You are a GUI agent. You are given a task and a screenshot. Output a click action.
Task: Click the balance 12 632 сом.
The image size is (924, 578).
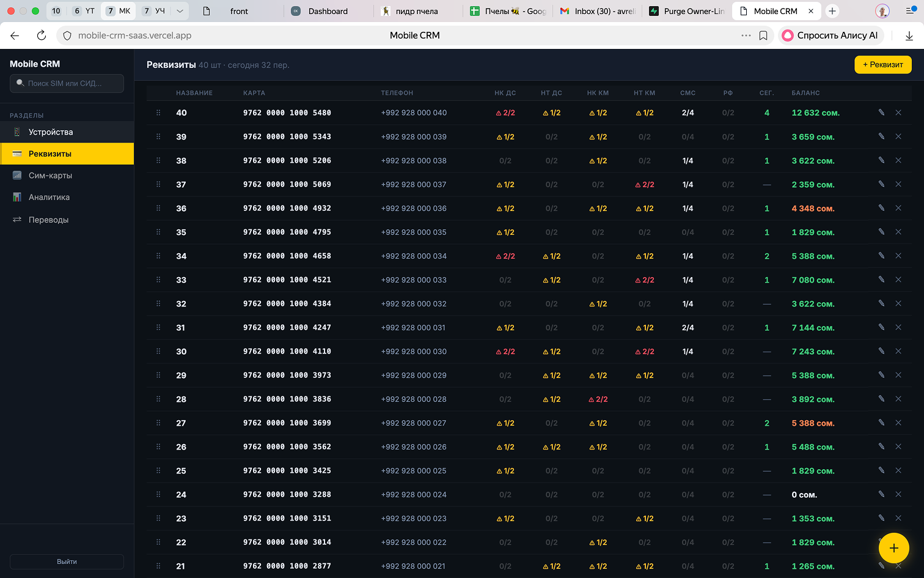[x=816, y=113]
